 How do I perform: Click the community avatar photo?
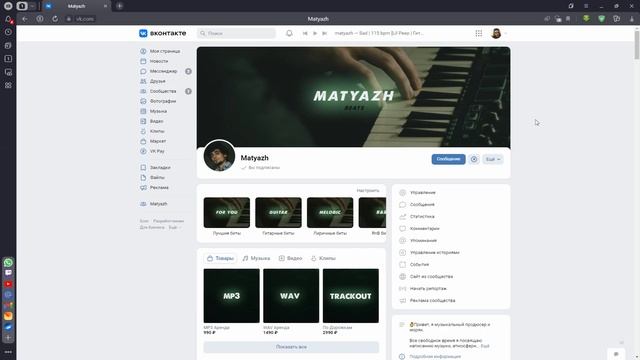[219, 156]
